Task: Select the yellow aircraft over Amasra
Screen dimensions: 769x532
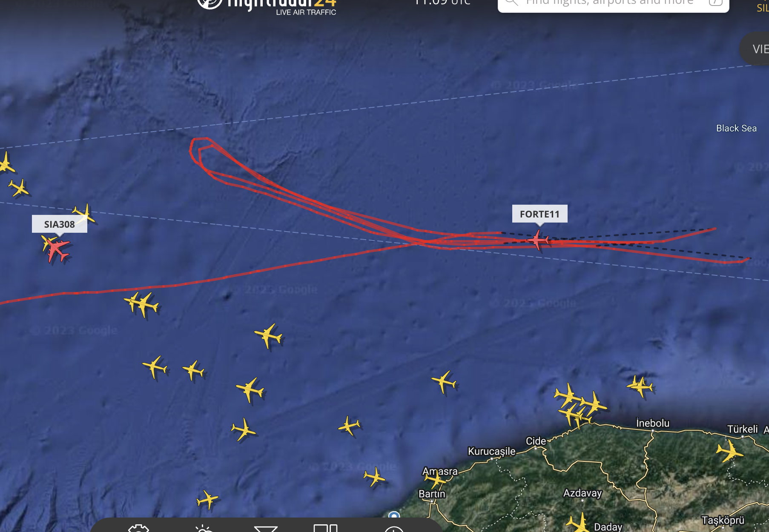Action: point(437,480)
